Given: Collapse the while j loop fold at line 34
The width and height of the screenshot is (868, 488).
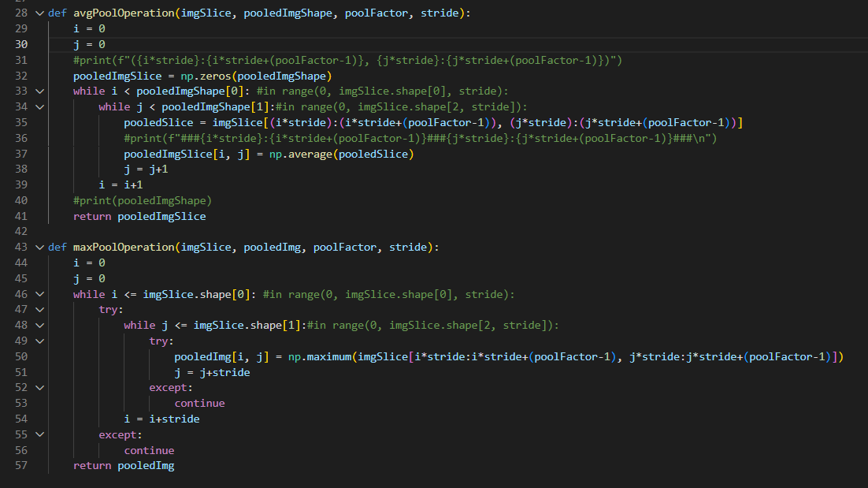Looking at the screenshot, I should [x=40, y=106].
